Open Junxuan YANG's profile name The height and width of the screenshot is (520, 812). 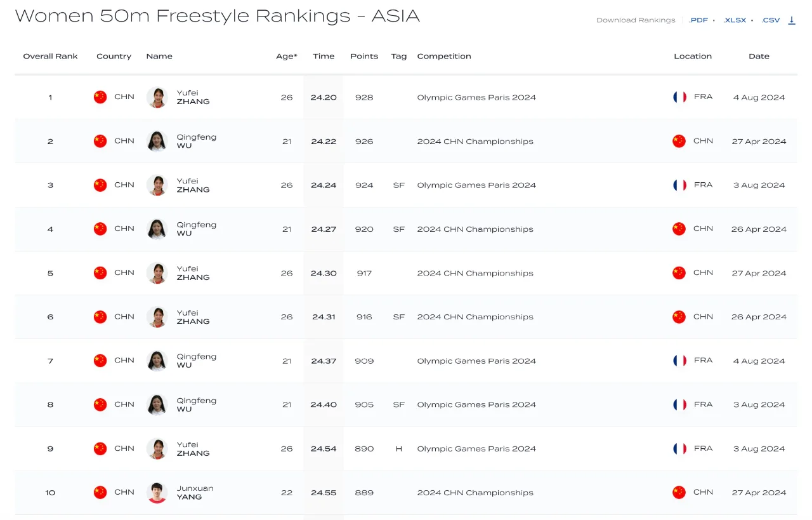coord(195,493)
